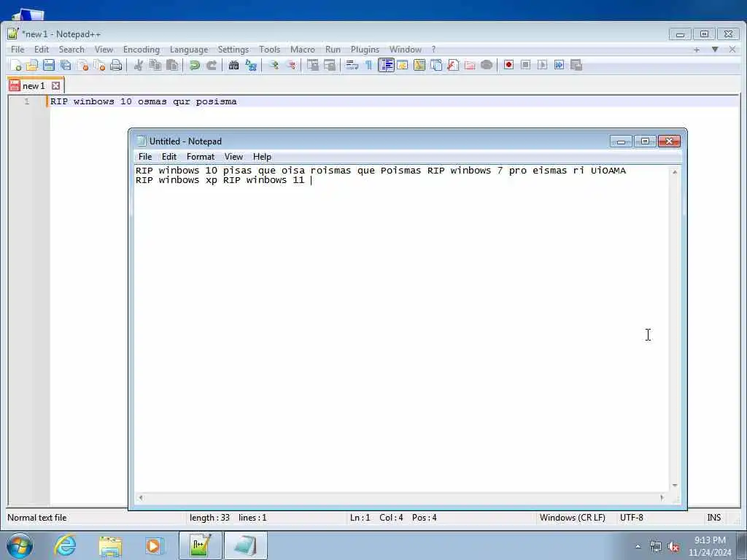This screenshot has height=560, width=747.
Task: Click Notepad++ tab list dropdown arrow
Action: tap(715, 50)
